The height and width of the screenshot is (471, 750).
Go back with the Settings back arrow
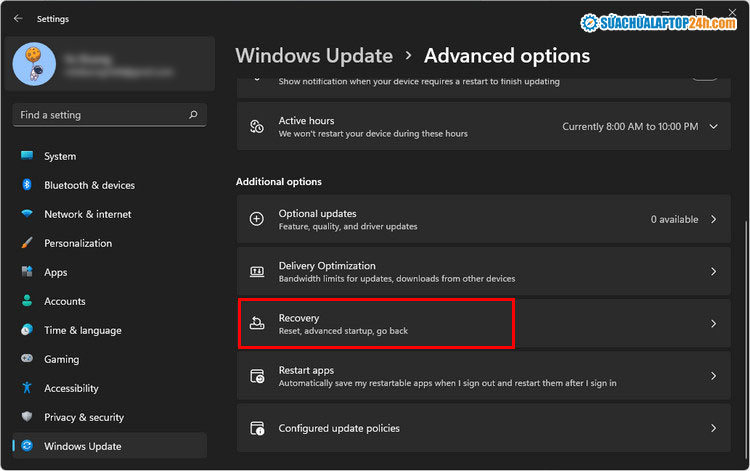[18, 19]
